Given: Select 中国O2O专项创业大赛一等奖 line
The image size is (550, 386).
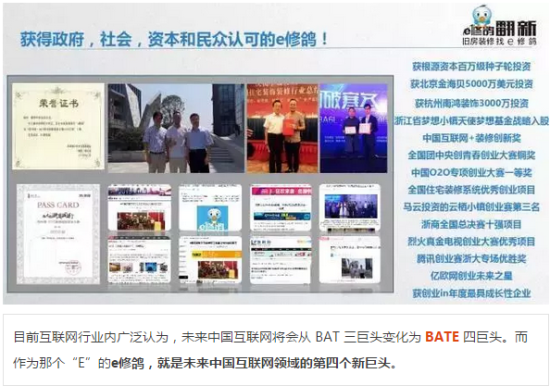Looking at the screenshot, I should (x=471, y=173).
